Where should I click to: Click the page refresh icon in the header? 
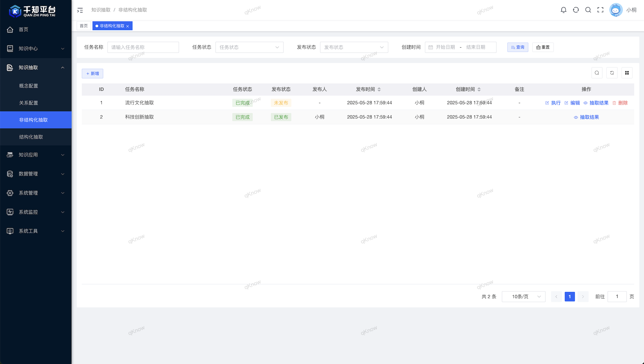[576, 10]
